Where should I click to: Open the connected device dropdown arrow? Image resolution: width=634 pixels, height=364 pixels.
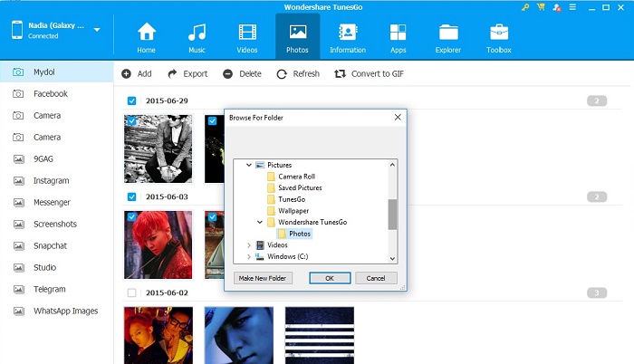[97, 30]
